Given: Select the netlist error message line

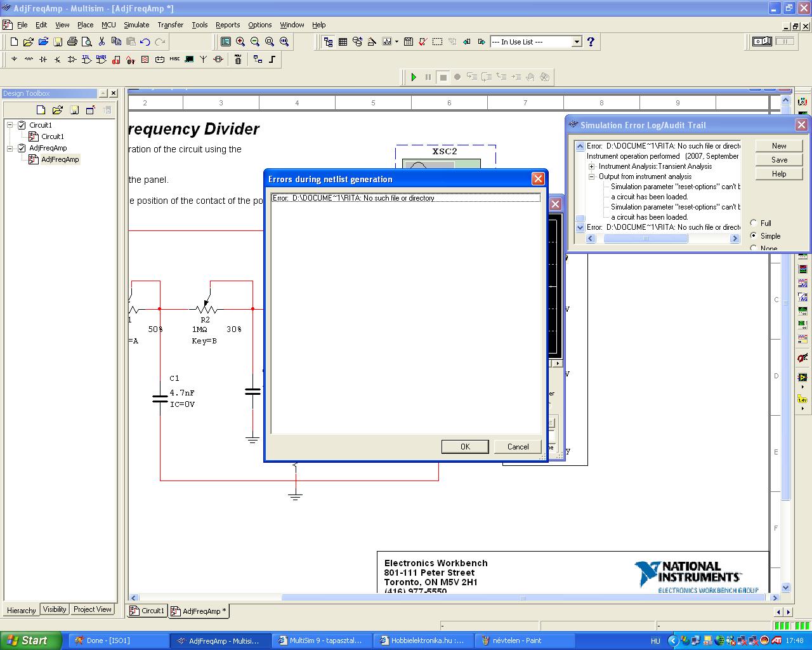Looking at the screenshot, I should click(x=406, y=198).
